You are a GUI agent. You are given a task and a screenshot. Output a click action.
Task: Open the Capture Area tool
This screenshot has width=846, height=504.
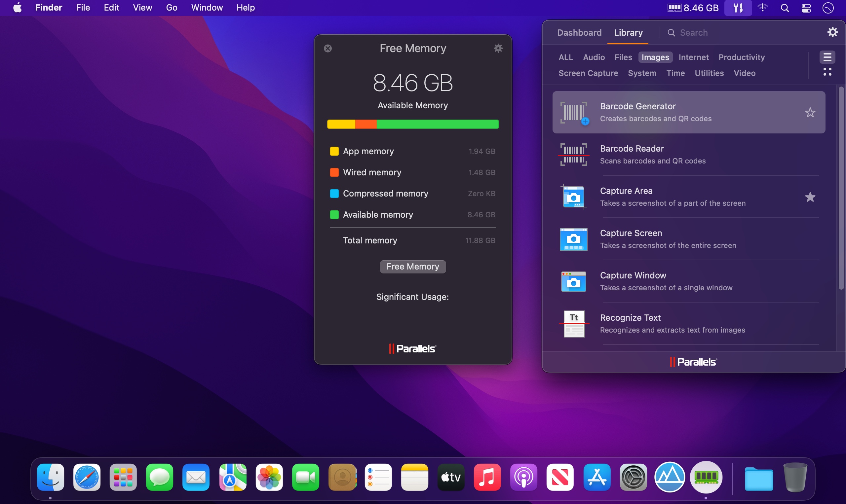[689, 196]
